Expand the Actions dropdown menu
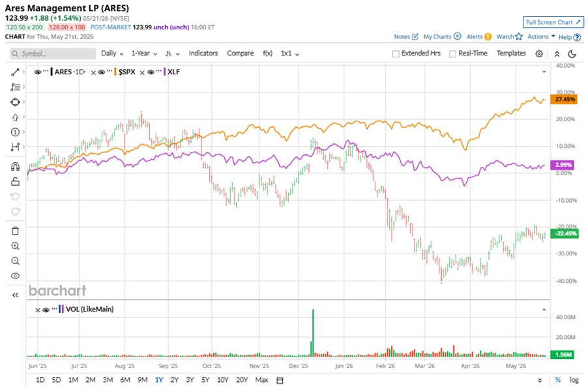 pos(541,36)
